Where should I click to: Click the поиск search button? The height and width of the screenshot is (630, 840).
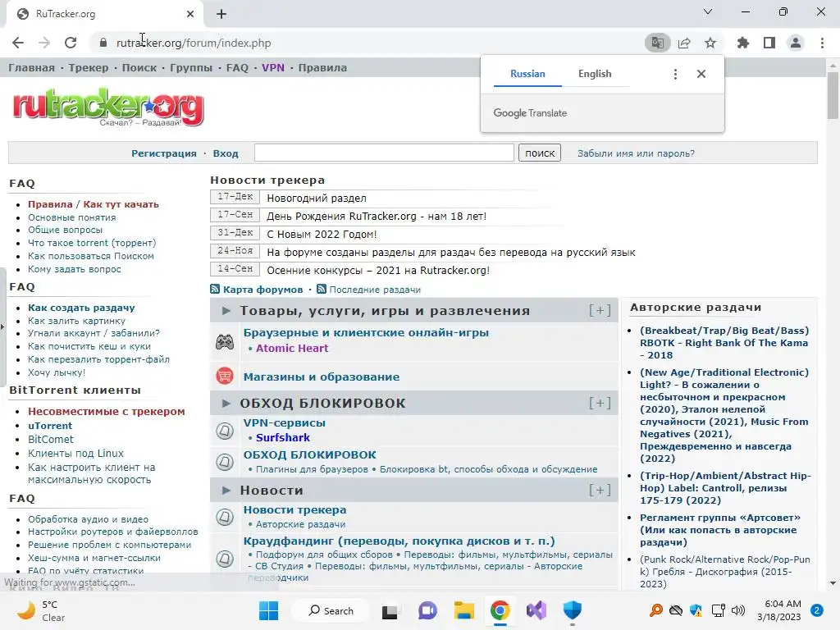540,153
